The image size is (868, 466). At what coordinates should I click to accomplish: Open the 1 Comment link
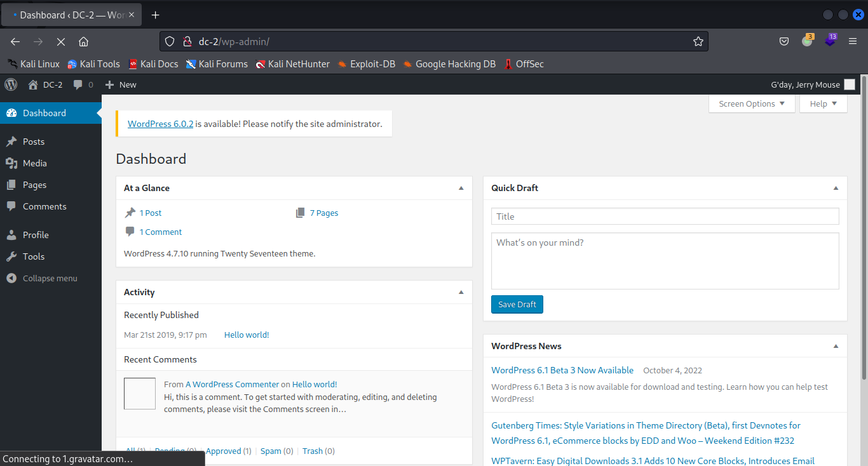161,232
